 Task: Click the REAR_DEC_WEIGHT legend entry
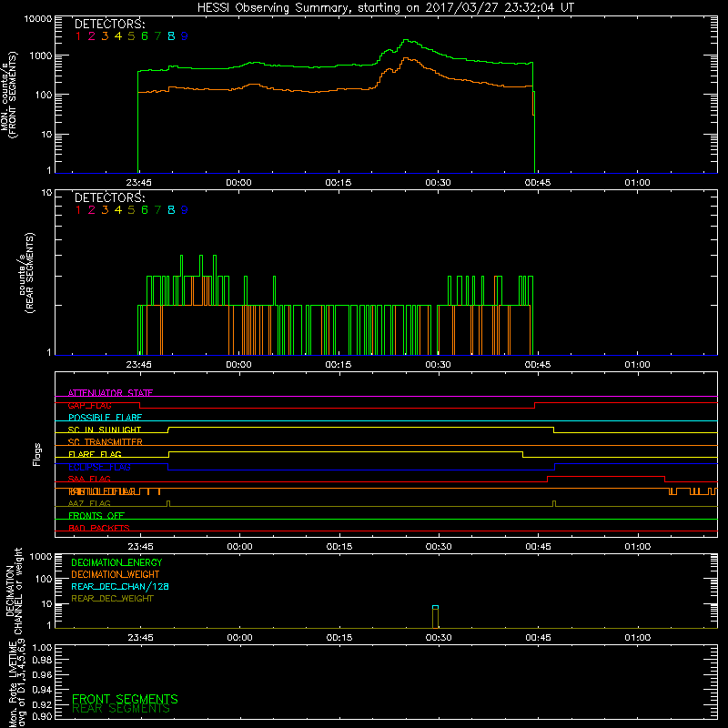(x=112, y=599)
